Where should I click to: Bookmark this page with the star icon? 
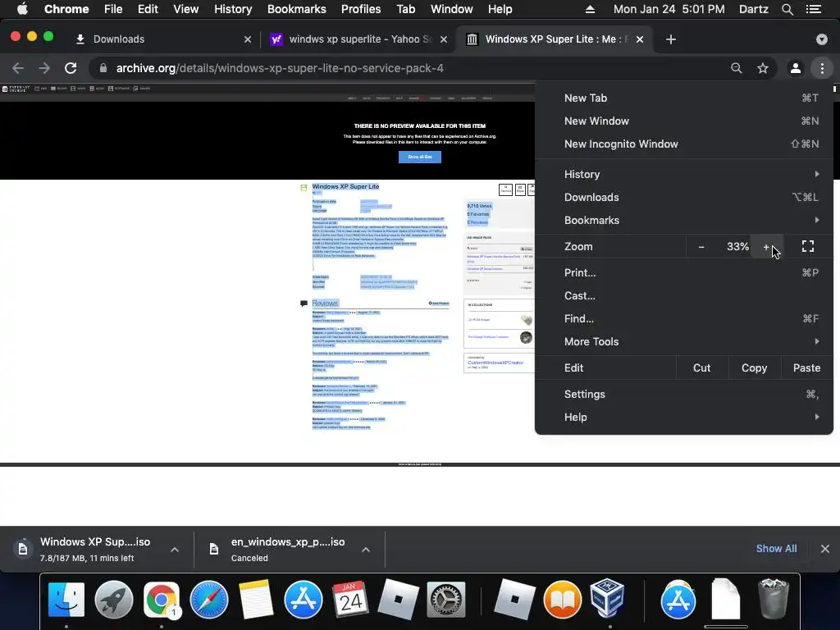(x=763, y=68)
